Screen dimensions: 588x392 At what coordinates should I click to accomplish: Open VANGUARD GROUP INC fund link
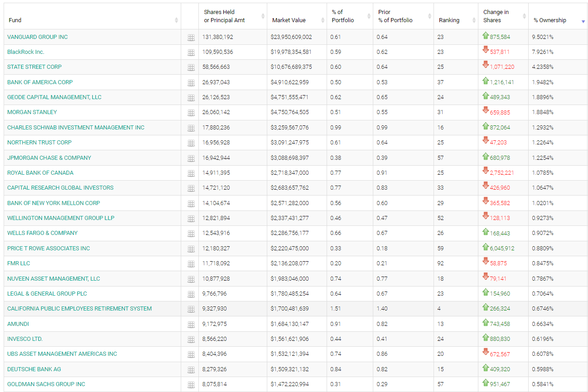pyautogui.click(x=38, y=37)
